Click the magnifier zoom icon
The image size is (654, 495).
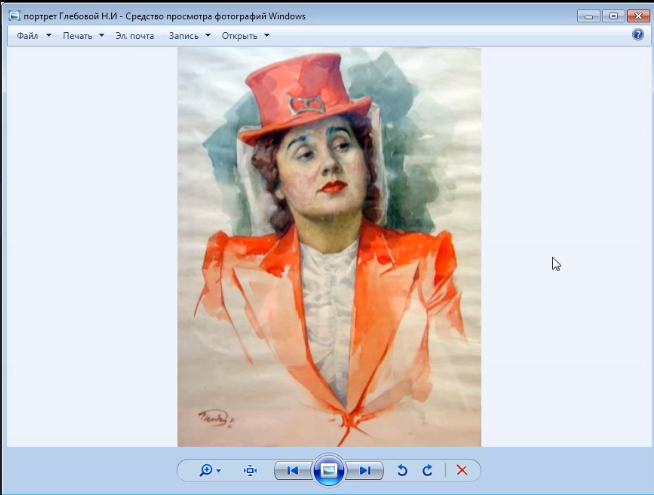point(209,470)
